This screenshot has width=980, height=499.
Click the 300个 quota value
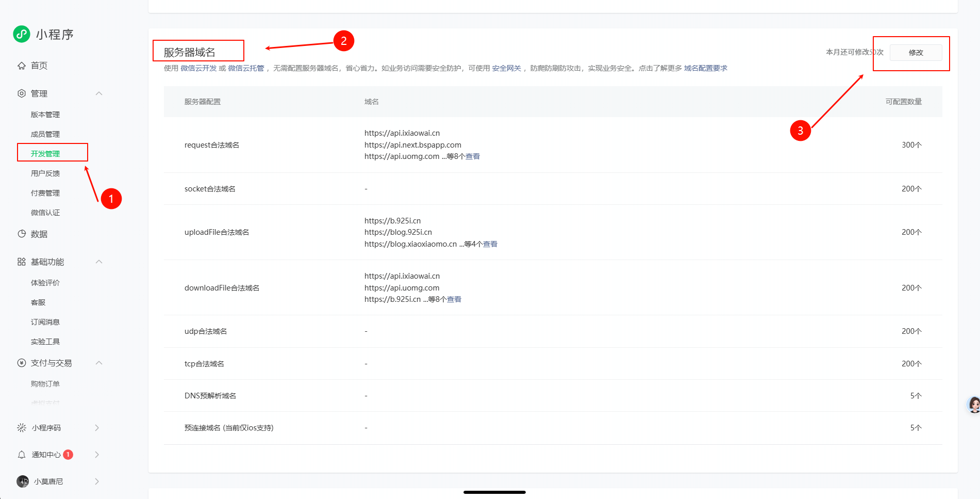click(911, 145)
